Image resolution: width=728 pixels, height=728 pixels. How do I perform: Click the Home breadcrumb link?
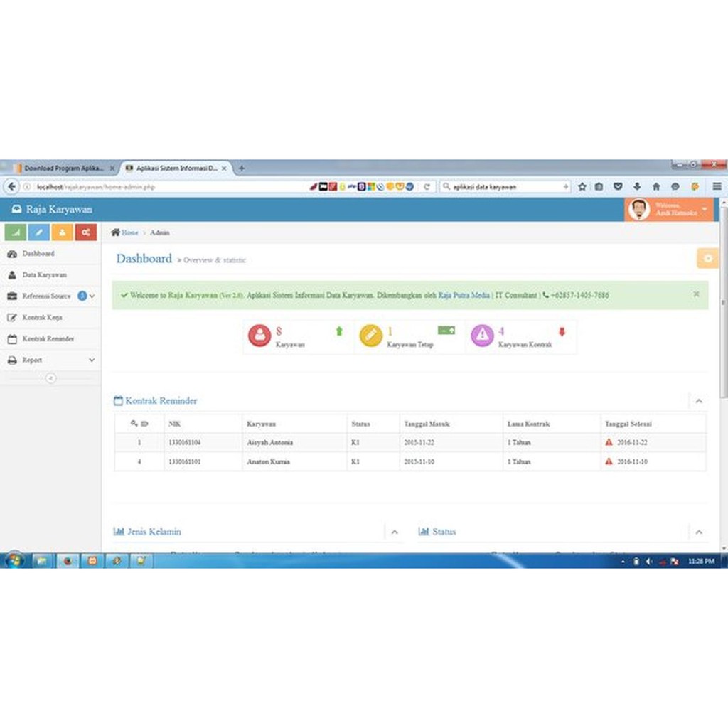(x=129, y=232)
